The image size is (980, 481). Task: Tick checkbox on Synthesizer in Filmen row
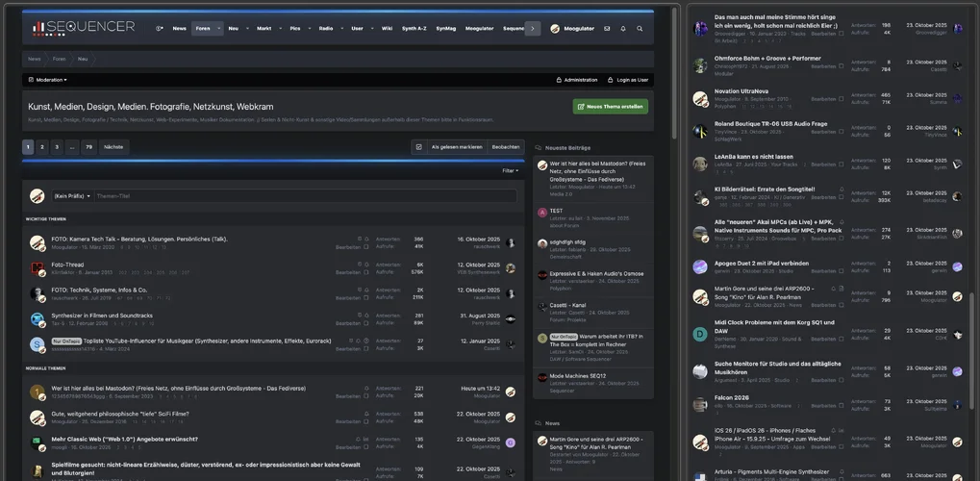tap(366, 323)
